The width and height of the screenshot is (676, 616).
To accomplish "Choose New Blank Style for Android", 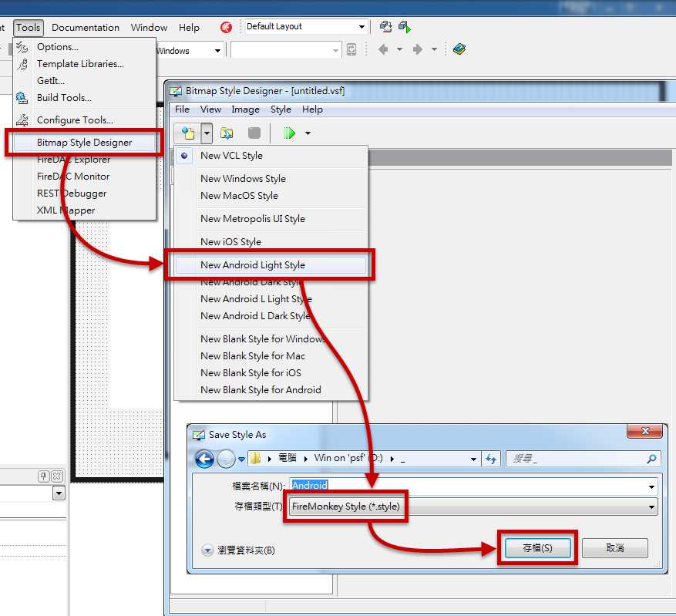I will (271, 389).
